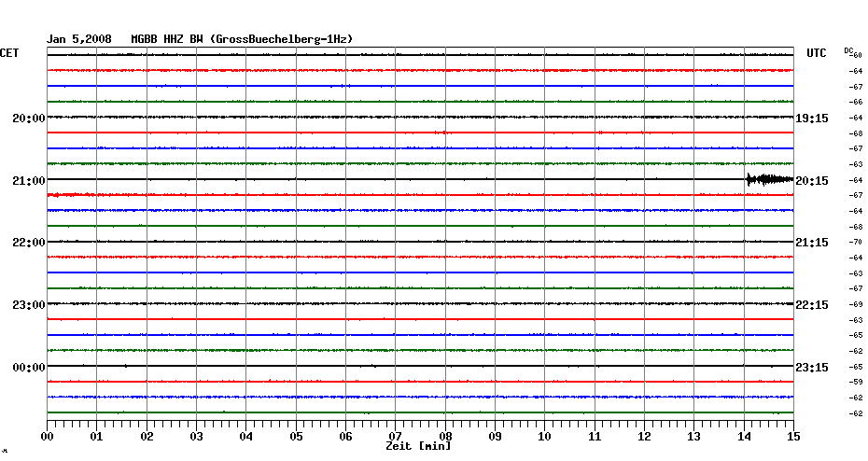Click the seismic event burst on the 21:00 trace
Image resolution: width=868 pixels, height=461 pixels.
click(x=769, y=179)
